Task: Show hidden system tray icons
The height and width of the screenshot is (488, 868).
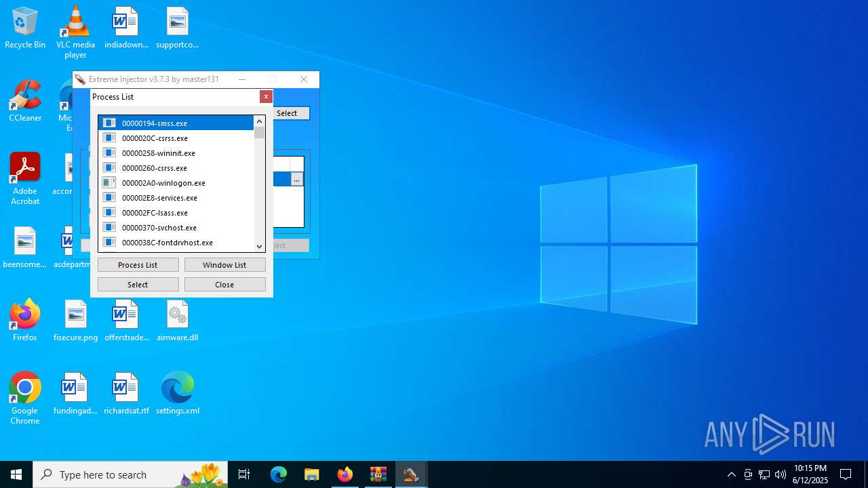Action: pos(731,474)
